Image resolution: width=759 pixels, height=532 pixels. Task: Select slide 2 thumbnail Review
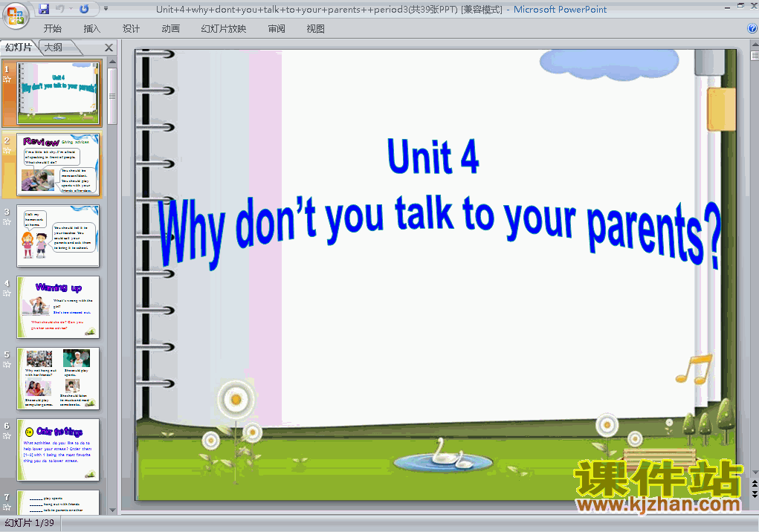click(x=58, y=164)
